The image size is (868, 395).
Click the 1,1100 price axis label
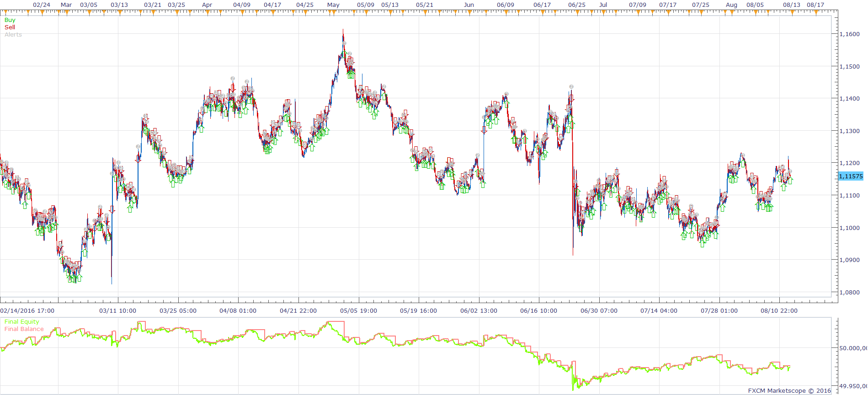[850, 196]
